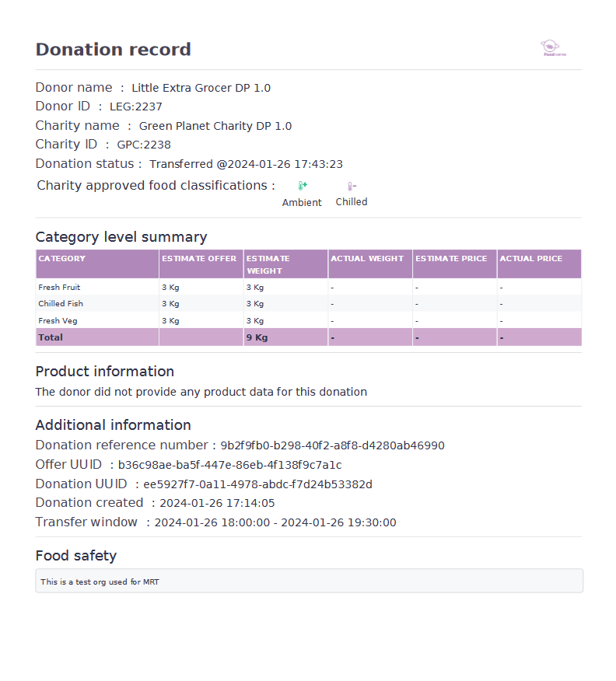Click the Donation record page heading
The height and width of the screenshot is (681, 616).
tap(114, 50)
